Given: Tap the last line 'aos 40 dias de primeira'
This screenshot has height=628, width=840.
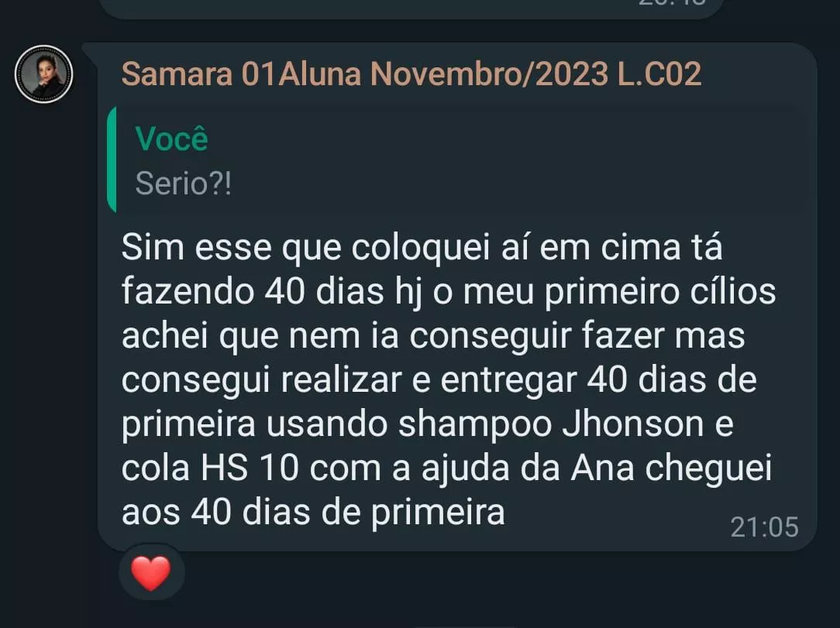Looking at the screenshot, I should [313, 513].
